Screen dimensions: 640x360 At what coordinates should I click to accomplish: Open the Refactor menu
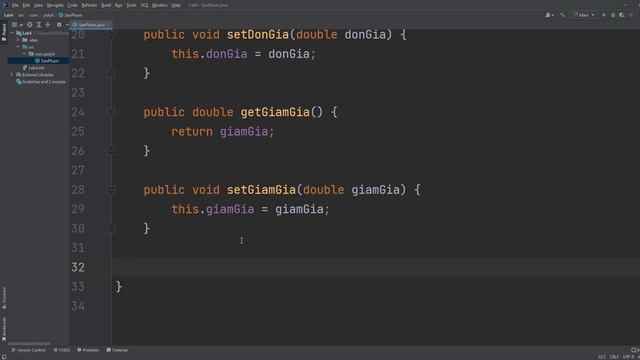[x=89, y=5]
